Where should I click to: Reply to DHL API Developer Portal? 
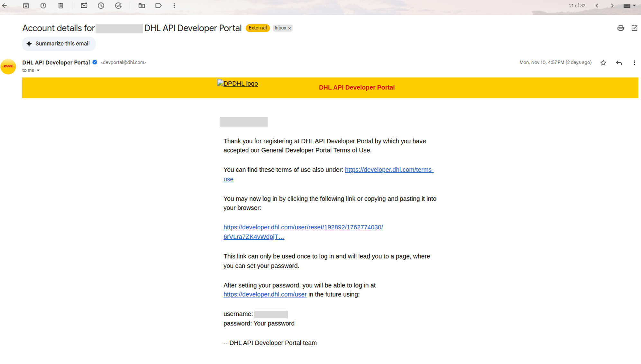(619, 63)
